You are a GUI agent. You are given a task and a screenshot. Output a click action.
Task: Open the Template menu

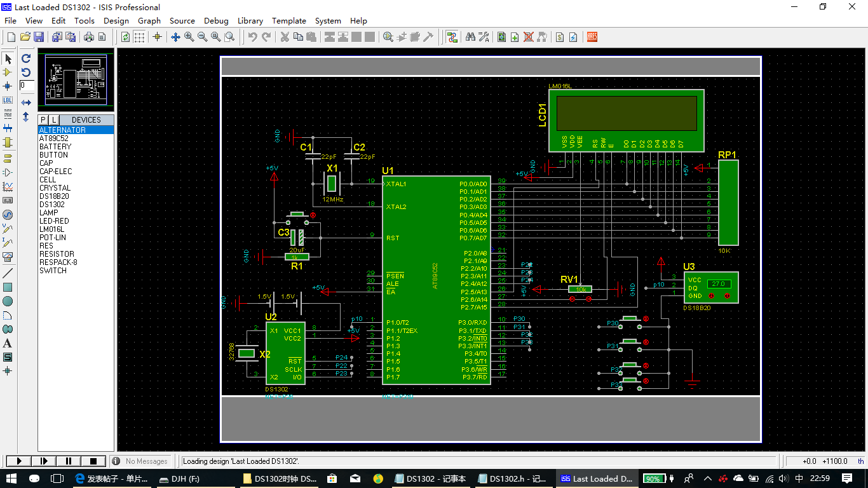289,20
